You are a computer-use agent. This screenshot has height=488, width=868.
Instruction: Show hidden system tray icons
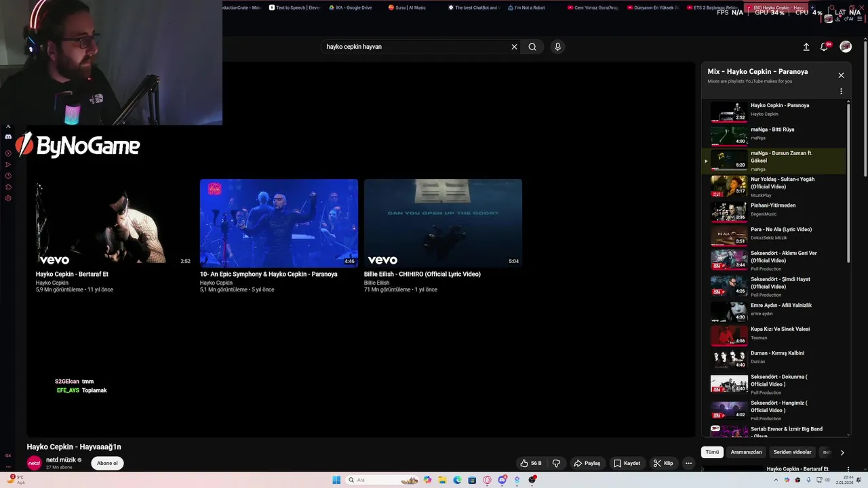tap(776, 480)
